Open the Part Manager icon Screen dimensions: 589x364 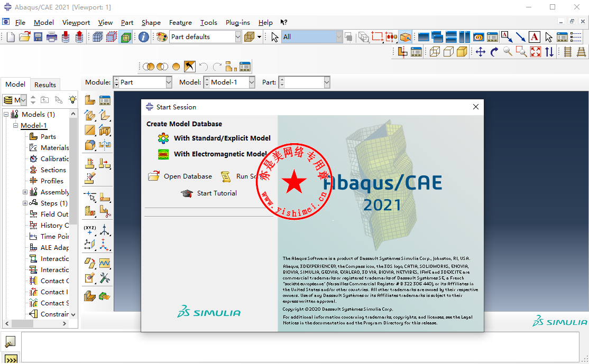pos(105,100)
